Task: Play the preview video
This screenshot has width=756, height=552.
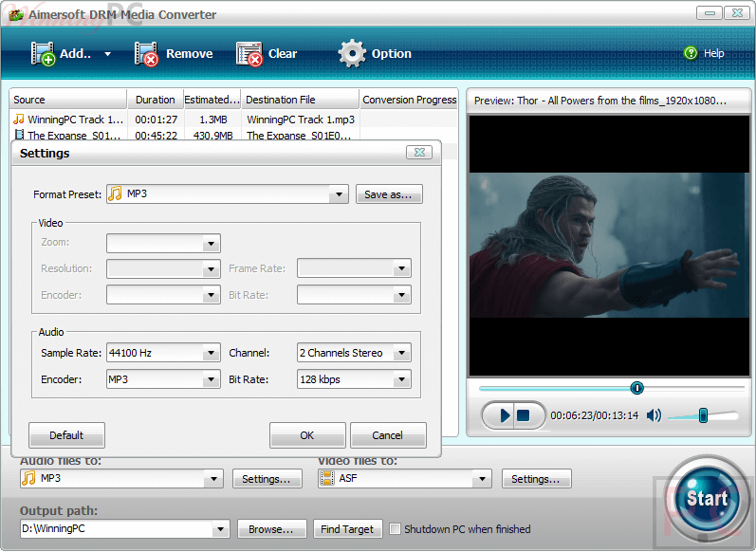Action: point(504,415)
